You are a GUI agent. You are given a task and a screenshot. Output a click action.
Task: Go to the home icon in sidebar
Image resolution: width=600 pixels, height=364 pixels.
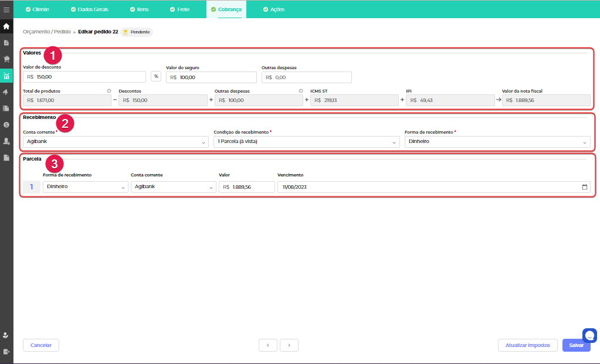click(x=6, y=26)
